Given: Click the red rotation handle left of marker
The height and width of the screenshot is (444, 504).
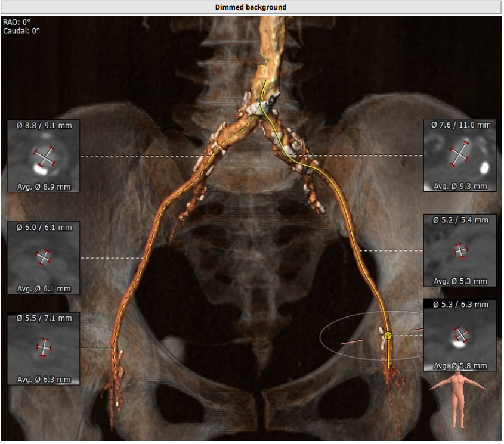Looking at the screenshot, I should click(351, 343).
